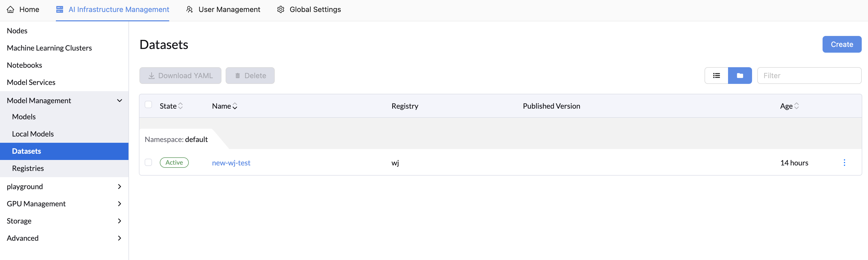This screenshot has height=260, width=868.
Task: Expand the GPU Management menu
Action: [119, 204]
